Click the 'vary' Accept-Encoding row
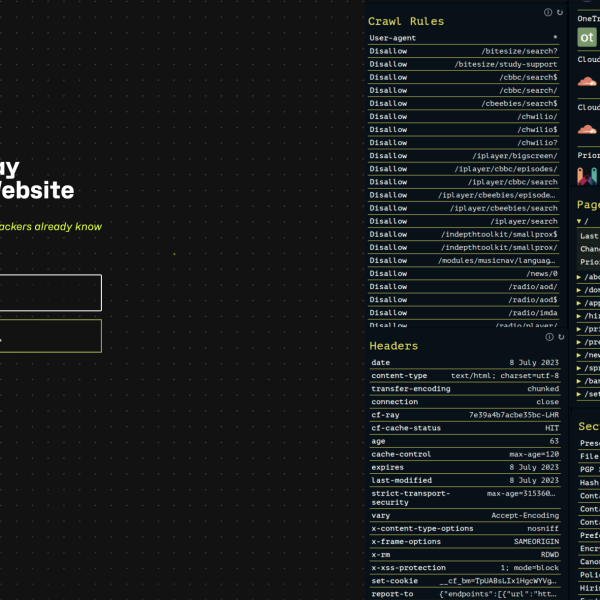Screen dimensions: 600x600 [x=465, y=515]
